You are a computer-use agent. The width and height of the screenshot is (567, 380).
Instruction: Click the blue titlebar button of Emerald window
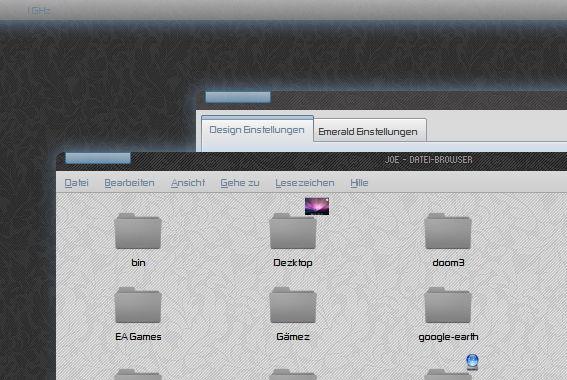click(238, 97)
